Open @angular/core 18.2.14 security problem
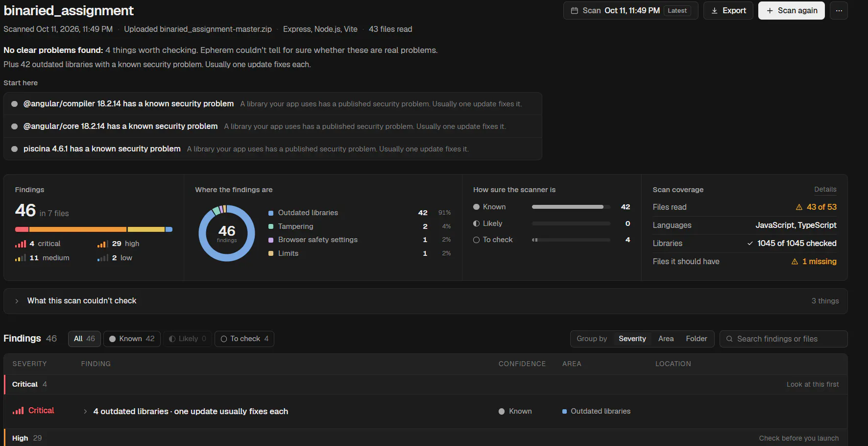This screenshot has width=868, height=446. [x=272, y=126]
